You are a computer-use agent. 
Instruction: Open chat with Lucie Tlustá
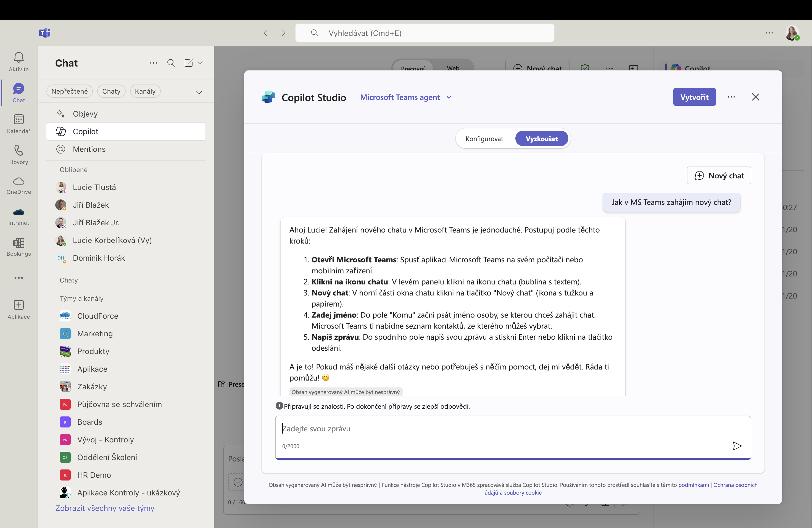126,187
